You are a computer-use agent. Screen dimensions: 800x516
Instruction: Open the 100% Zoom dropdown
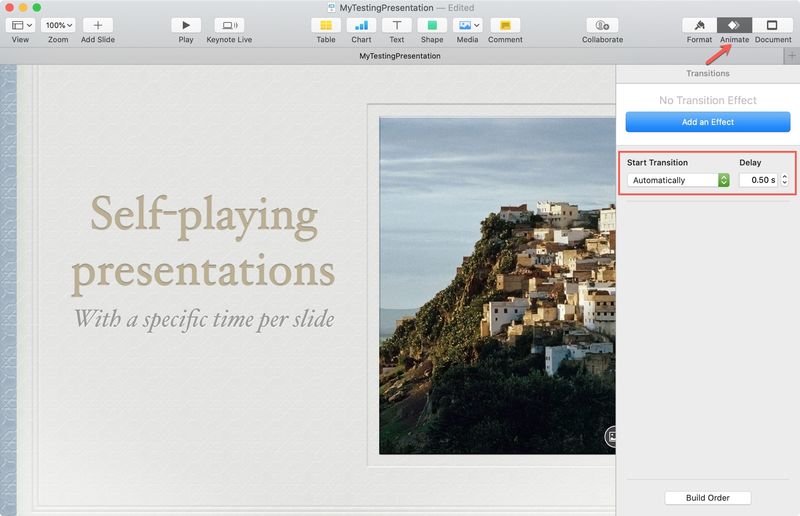coord(58,25)
